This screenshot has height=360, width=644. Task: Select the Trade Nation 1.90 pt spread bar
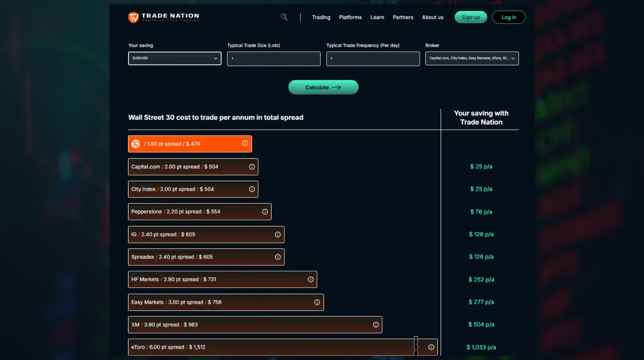tap(190, 144)
